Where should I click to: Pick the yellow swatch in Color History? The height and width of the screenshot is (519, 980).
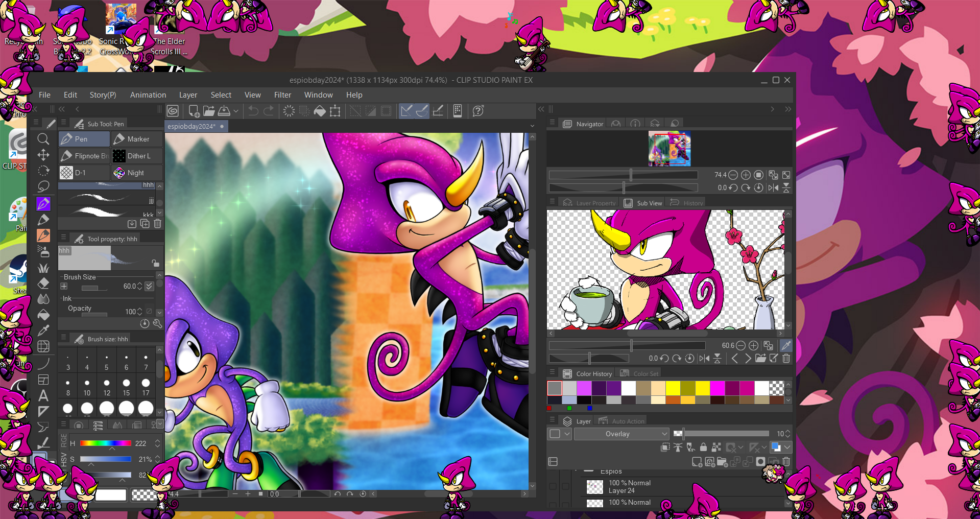(673, 388)
